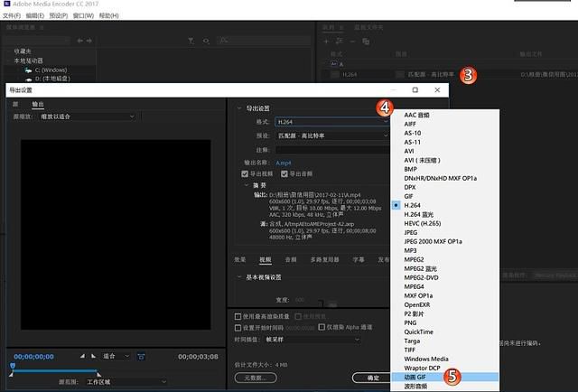Click the set out point icon
Image resolution: width=578 pixels, height=392 pixels.
93,356
